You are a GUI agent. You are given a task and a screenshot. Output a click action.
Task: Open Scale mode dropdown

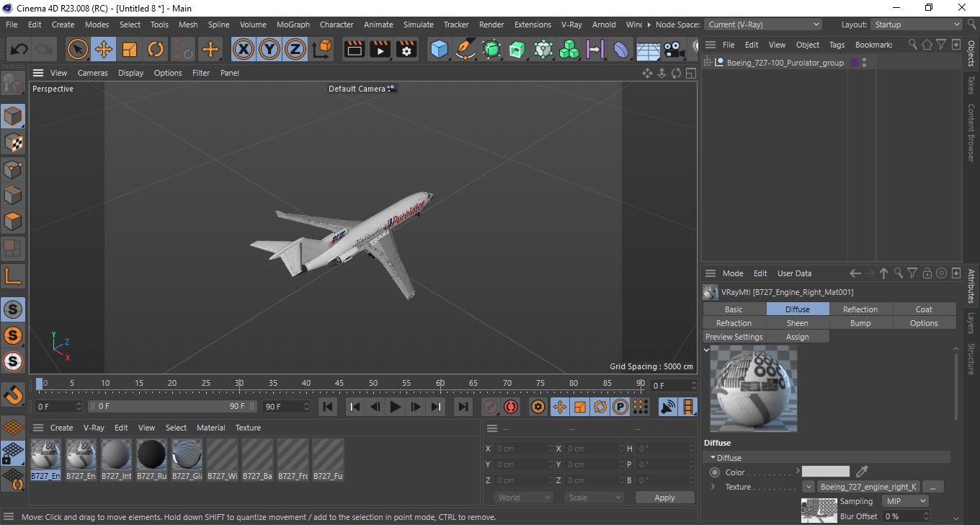click(594, 498)
